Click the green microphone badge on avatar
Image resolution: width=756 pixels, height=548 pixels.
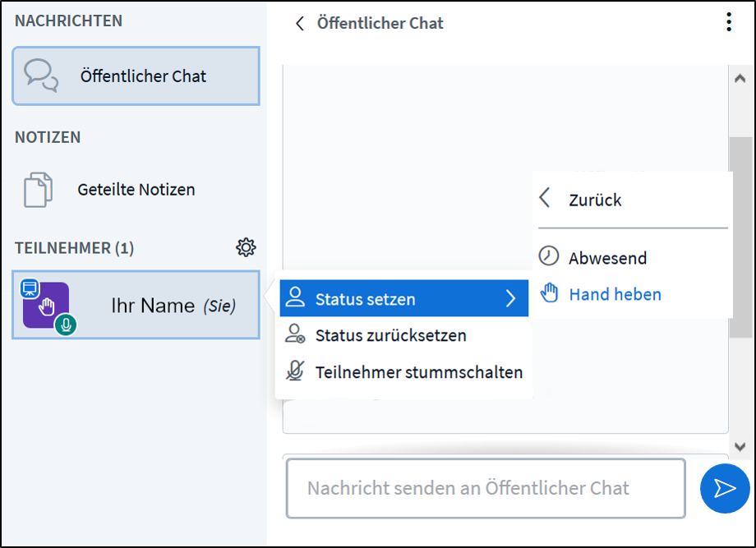(x=67, y=326)
